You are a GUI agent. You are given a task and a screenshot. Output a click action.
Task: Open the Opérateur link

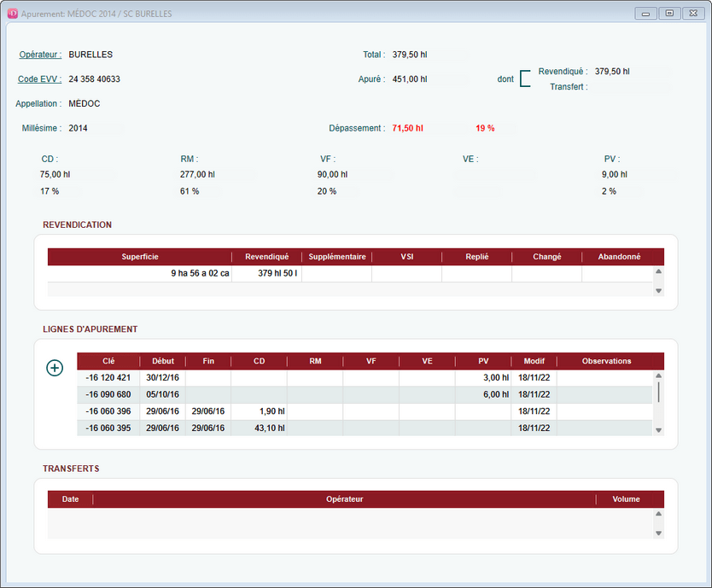point(40,55)
